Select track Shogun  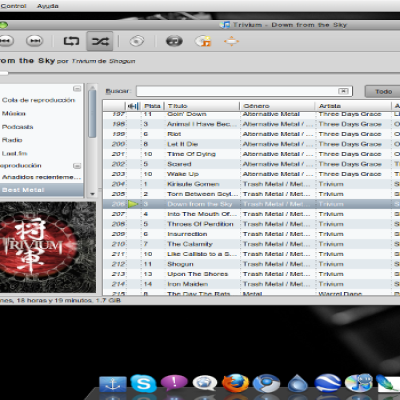click(x=251, y=264)
